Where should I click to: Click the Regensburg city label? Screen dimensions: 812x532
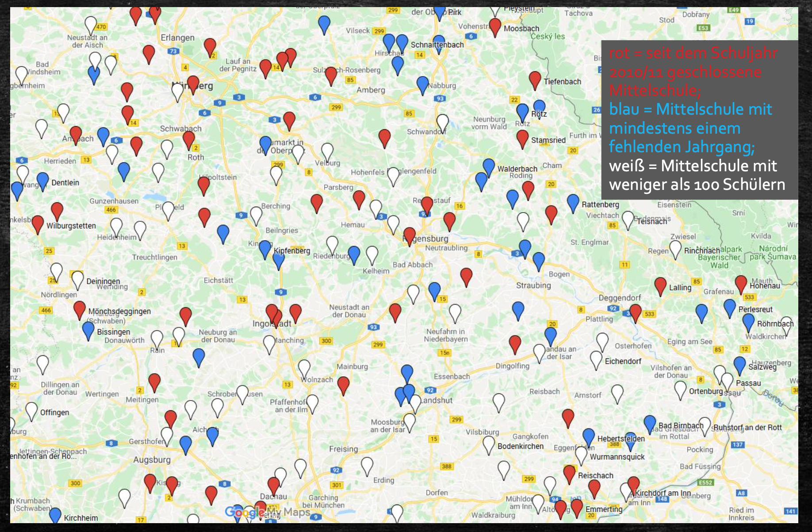click(x=425, y=239)
